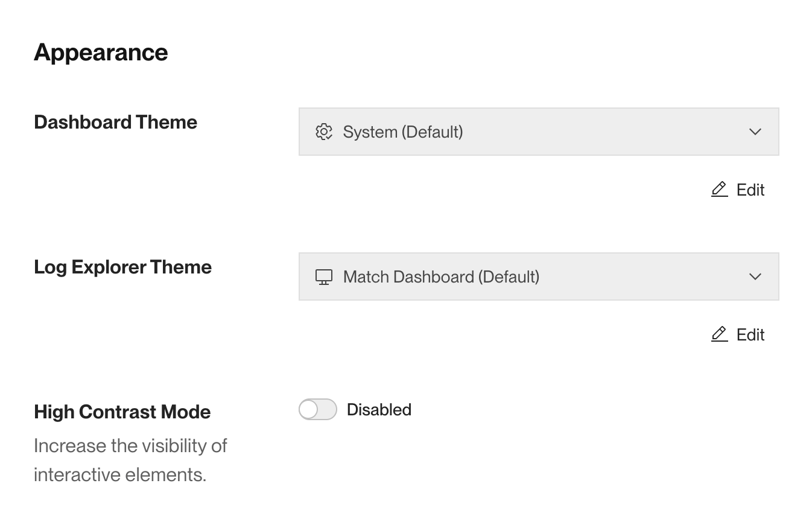Screen dimensions: 812x524
Task: Click the settings cog inside the theme dropdown
Action: 324,132
